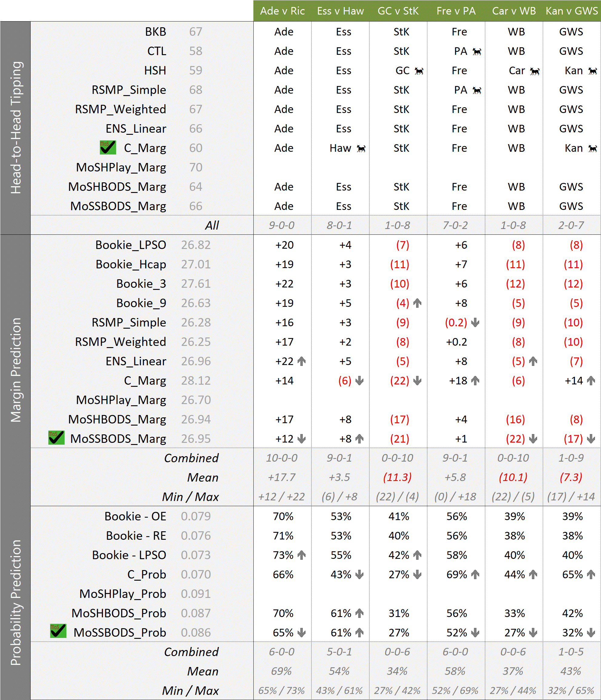Image resolution: width=601 pixels, height=700 pixels.
Task: Click dog icon next to C_Marg's Haw tip
Action: [x=361, y=149]
